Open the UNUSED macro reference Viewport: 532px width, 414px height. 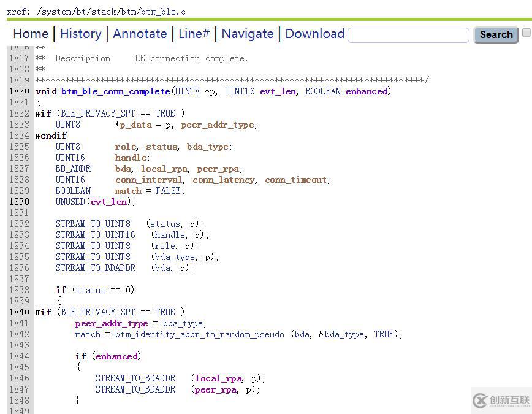point(70,202)
